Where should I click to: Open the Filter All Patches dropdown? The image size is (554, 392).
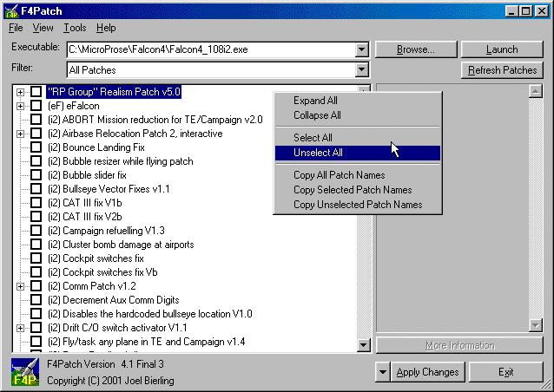coord(362,69)
